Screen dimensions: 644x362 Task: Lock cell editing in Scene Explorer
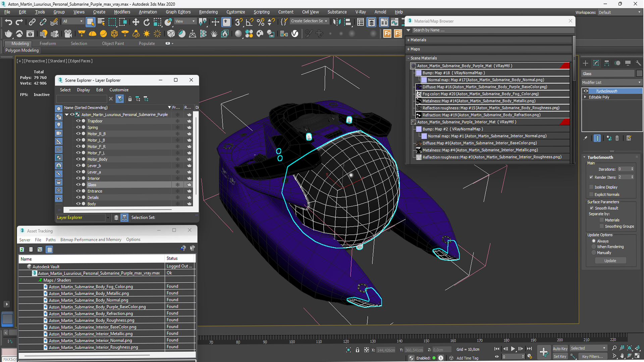pyautogui.click(x=130, y=99)
